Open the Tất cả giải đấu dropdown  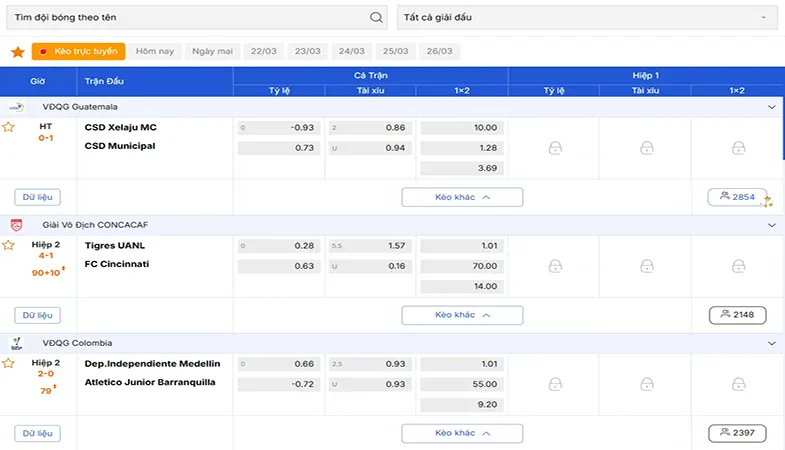coord(587,18)
